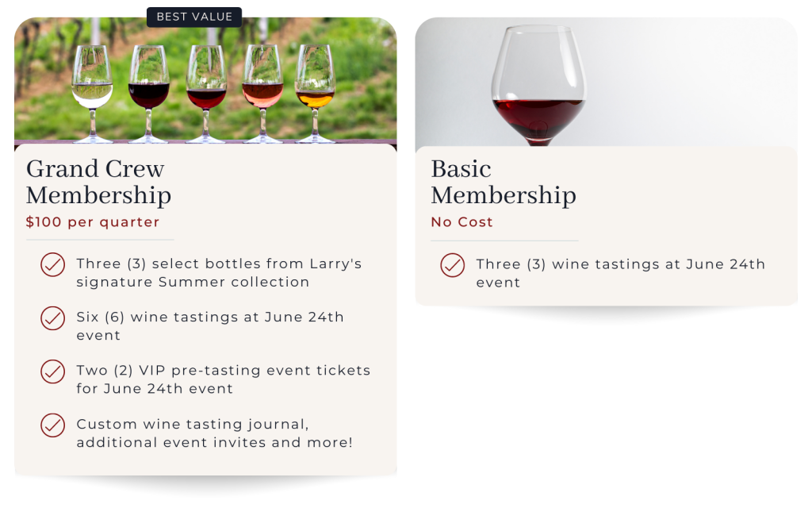Click the single red wine glass image
Image resolution: width=812 pixels, height=508 pixels.
click(607, 83)
